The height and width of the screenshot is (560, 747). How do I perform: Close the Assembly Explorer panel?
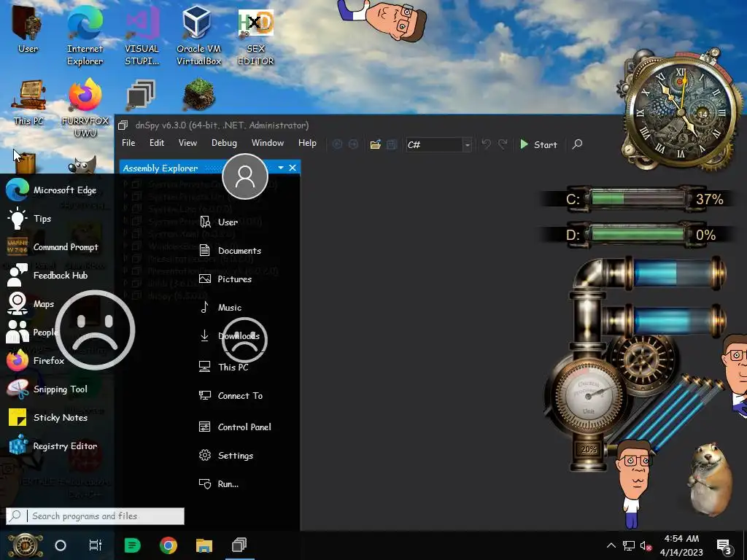click(293, 168)
